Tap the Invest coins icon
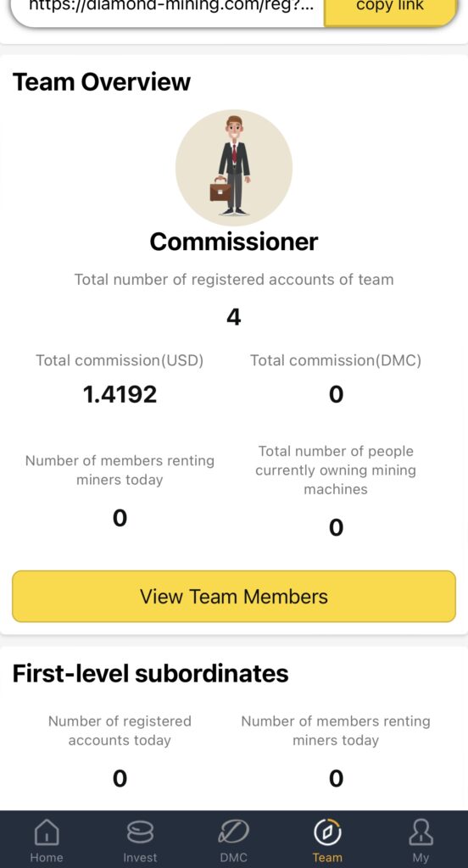The height and width of the screenshot is (868, 468). point(140,832)
